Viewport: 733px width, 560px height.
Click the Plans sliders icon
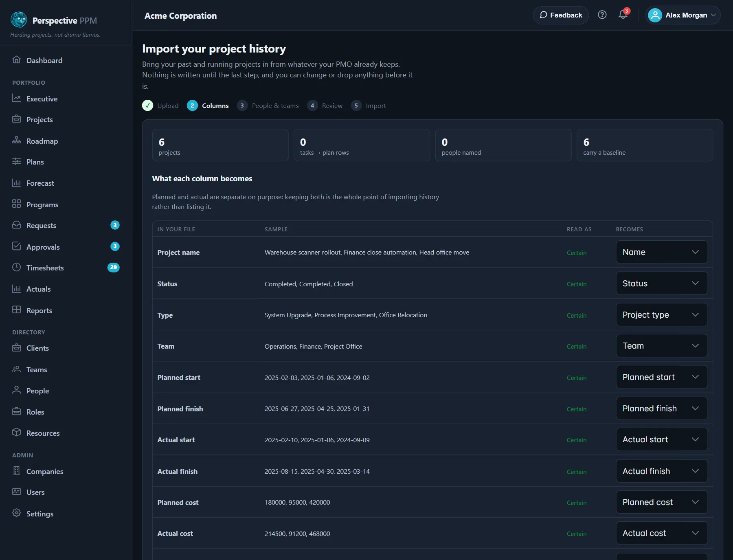(x=16, y=161)
